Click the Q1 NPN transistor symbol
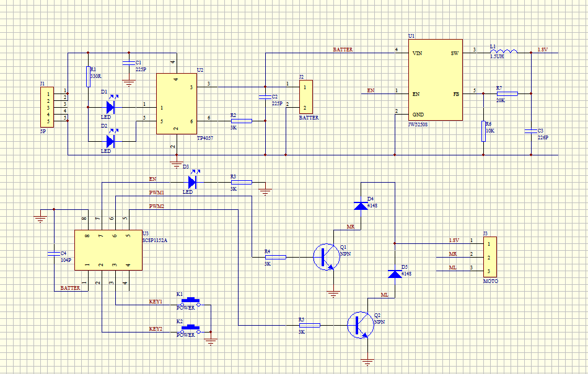 pyautogui.click(x=325, y=256)
